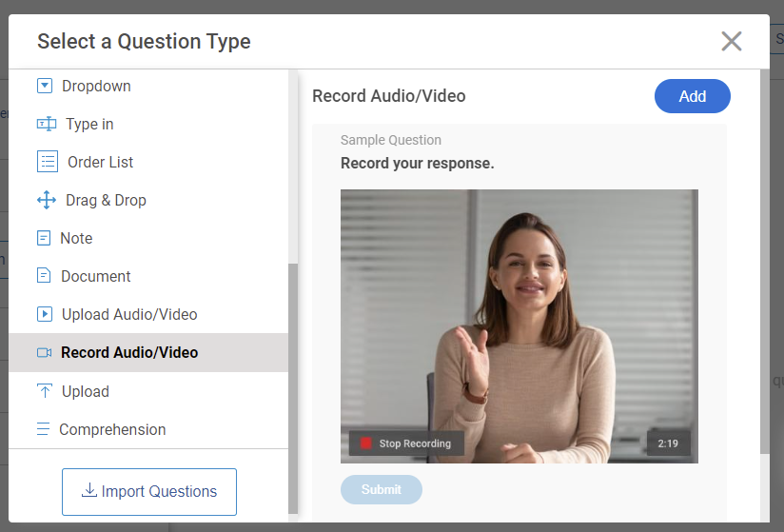Image resolution: width=784 pixels, height=532 pixels.
Task: Click the Upload arrow icon
Action: point(45,391)
